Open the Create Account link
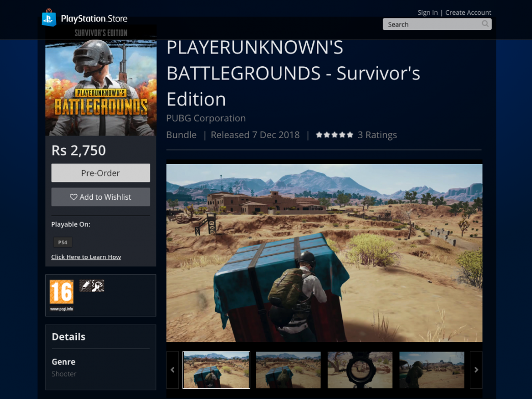Viewport: 532px width, 399px height. coord(468,12)
